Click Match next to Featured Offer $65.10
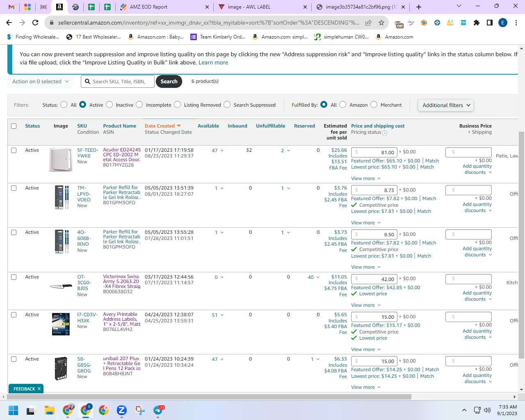This screenshot has width=525, height=420. click(432, 161)
